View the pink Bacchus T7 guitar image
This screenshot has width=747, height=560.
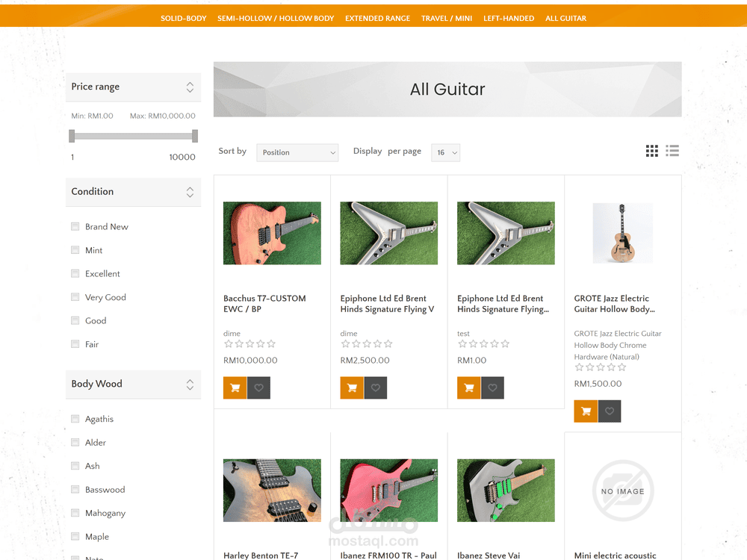[x=272, y=233]
